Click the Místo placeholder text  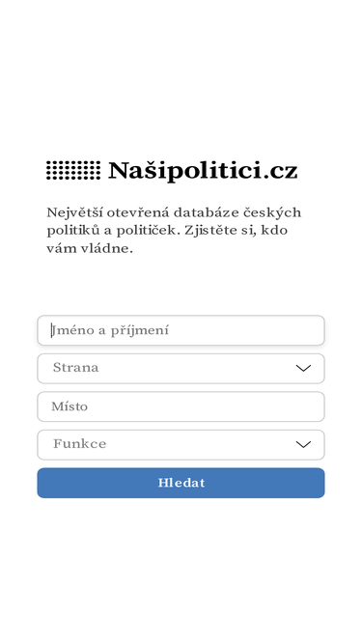coord(70,406)
